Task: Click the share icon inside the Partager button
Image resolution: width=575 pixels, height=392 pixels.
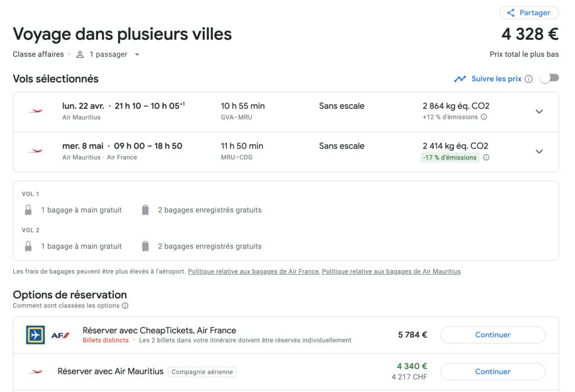Action: pyautogui.click(x=512, y=12)
